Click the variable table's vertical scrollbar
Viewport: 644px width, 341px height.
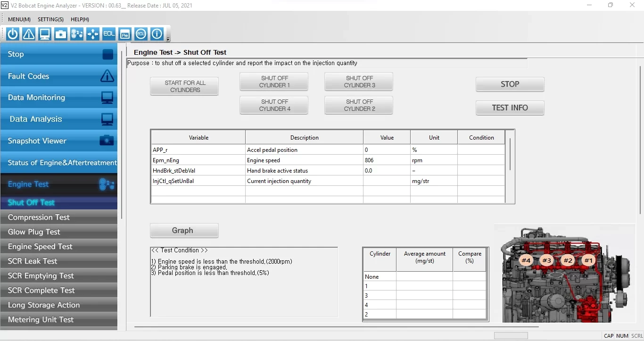click(x=510, y=154)
